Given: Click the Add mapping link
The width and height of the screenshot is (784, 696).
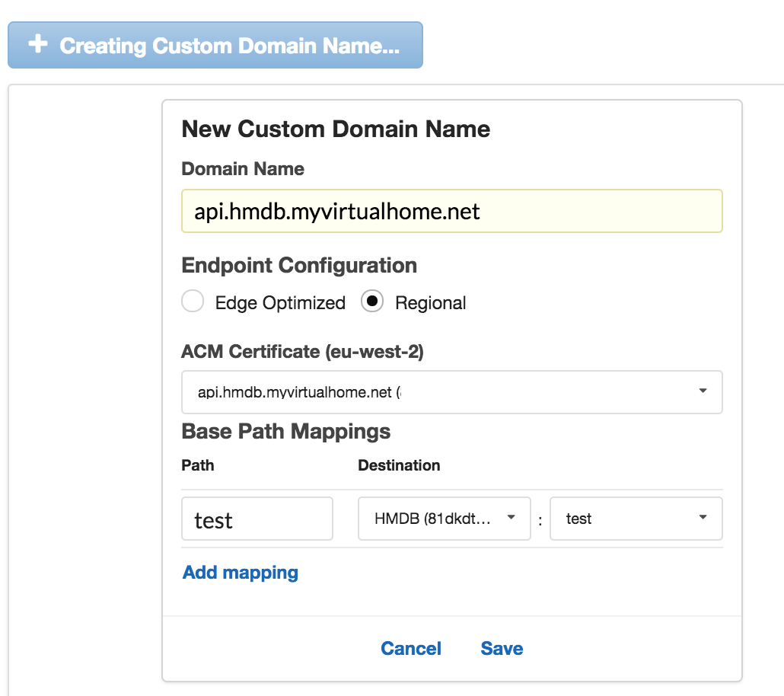Looking at the screenshot, I should (241, 573).
